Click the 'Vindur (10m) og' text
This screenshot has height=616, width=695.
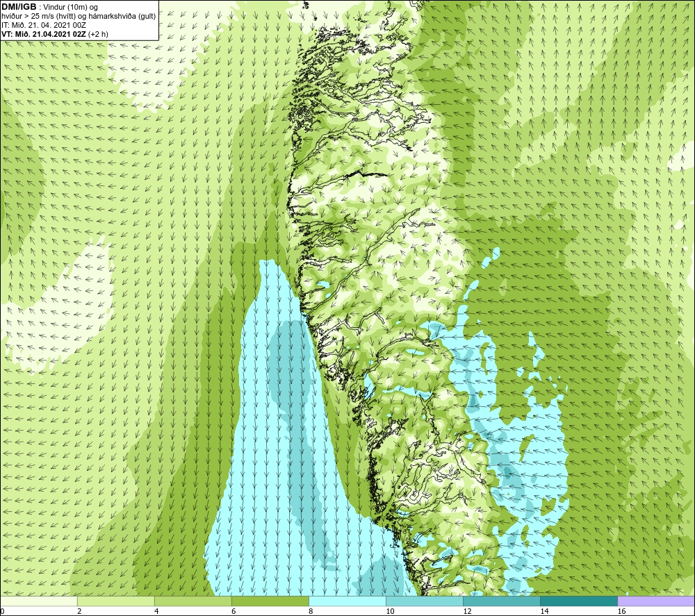click(70, 8)
